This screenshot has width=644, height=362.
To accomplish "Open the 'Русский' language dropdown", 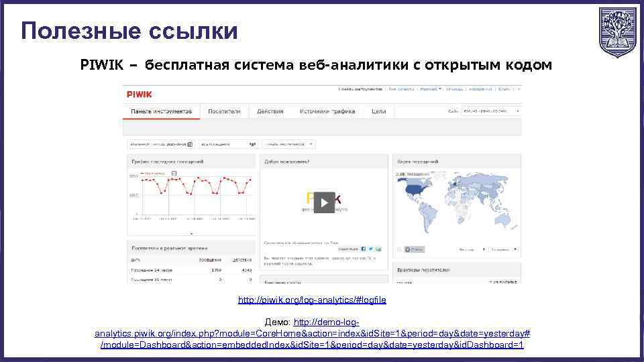I will [x=431, y=89].
